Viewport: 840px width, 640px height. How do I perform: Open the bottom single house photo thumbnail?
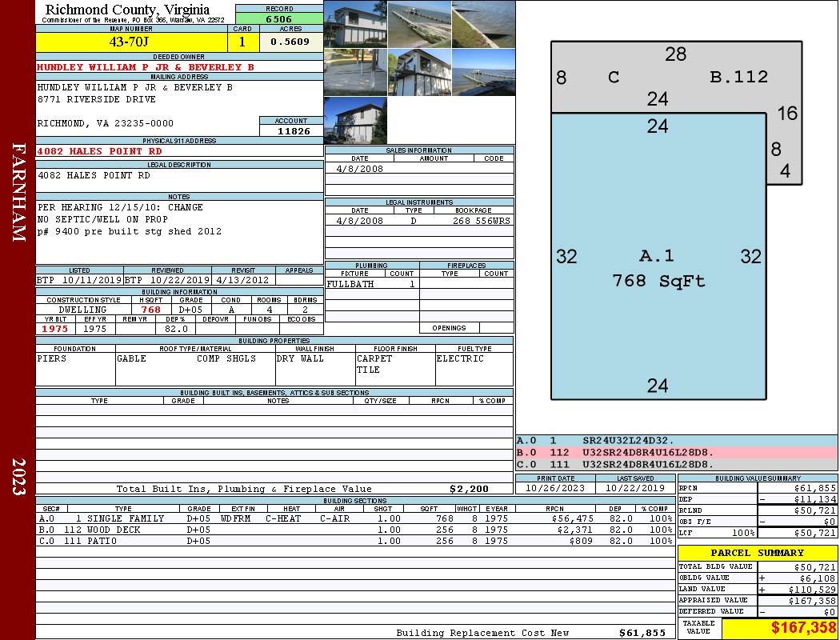point(355,121)
